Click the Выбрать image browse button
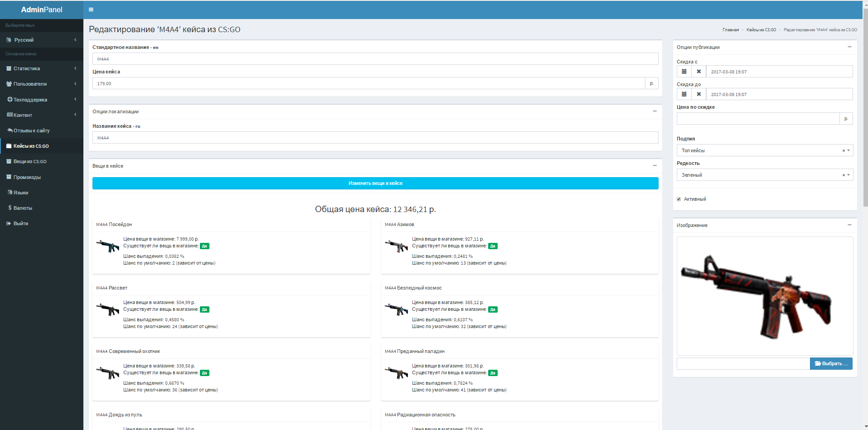 tap(831, 363)
